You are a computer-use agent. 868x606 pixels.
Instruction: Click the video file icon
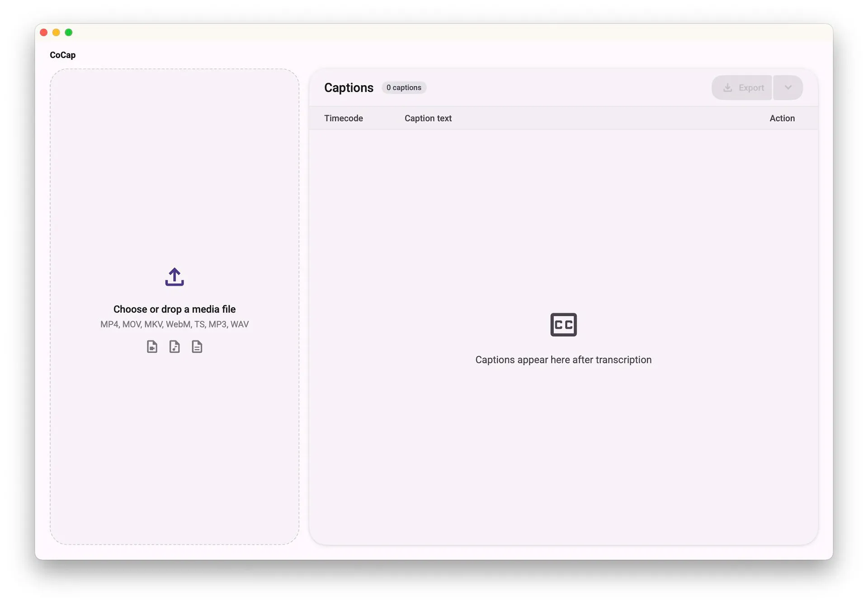tap(152, 347)
